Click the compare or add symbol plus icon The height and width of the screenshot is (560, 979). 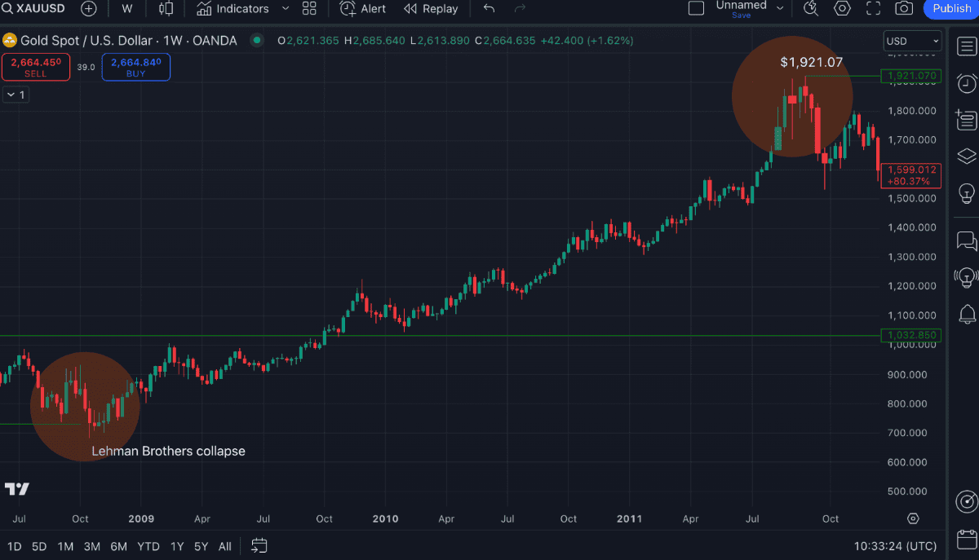tap(88, 9)
